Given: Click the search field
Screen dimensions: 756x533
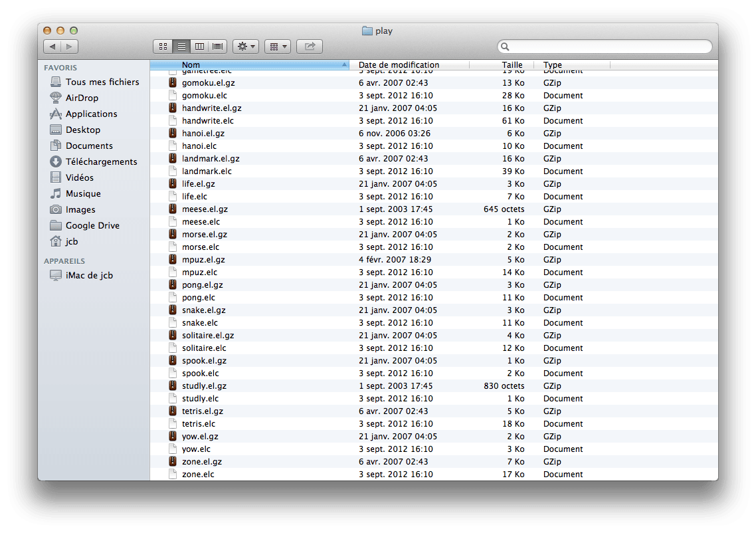Looking at the screenshot, I should pos(605,47).
